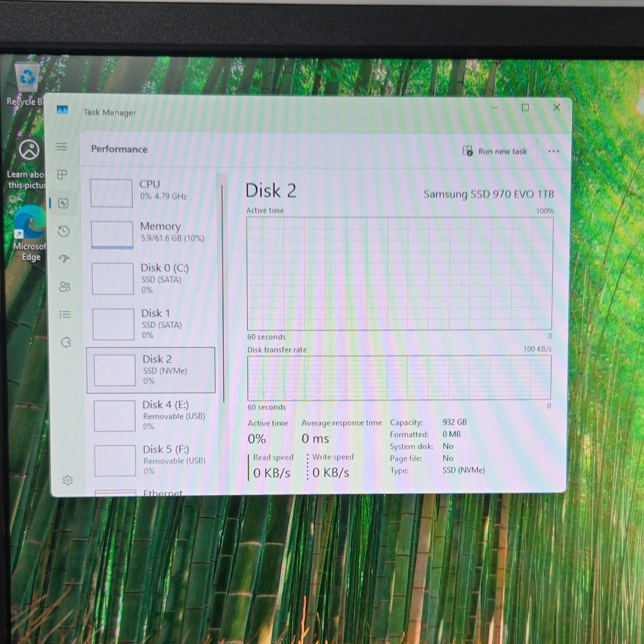Viewport: 644px width, 644px height.
Task: Click the Samsung SSD 970 EVO 1TB label
Action: (488, 194)
